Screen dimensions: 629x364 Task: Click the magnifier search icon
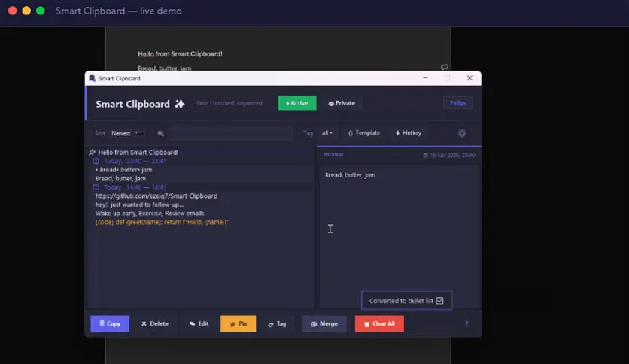pyautogui.click(x=160, y=134)
